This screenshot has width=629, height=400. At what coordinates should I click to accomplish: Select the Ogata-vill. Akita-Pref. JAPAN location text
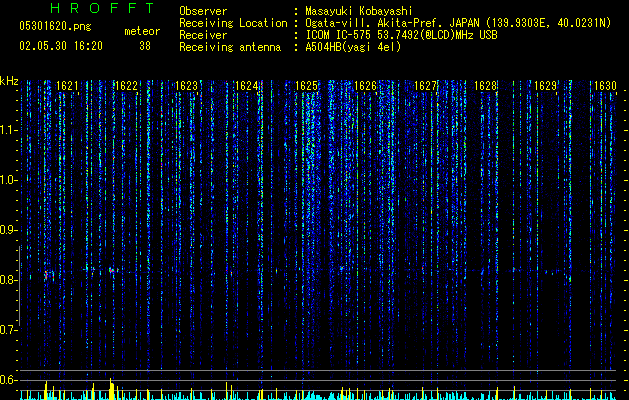coord(458,23)
